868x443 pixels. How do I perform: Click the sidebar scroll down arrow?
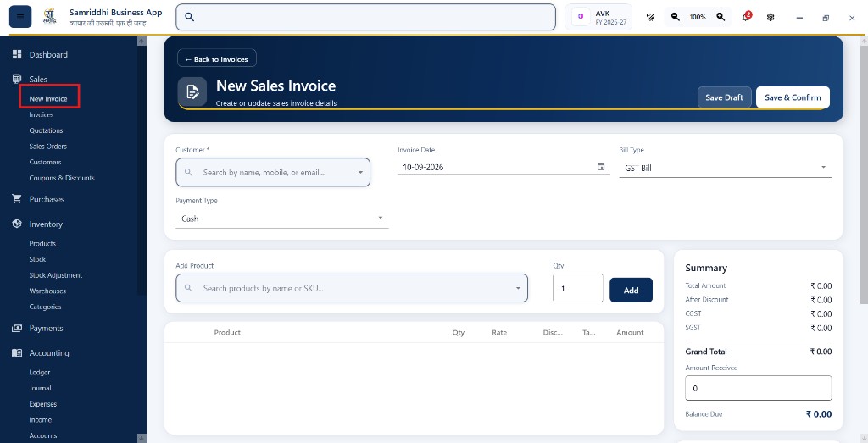(x=142, y=438)
